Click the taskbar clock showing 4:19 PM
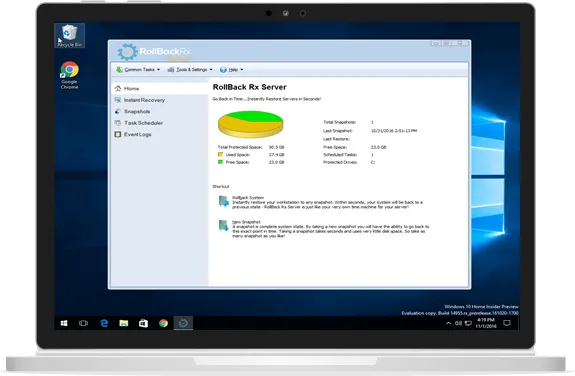 [486, 323]
